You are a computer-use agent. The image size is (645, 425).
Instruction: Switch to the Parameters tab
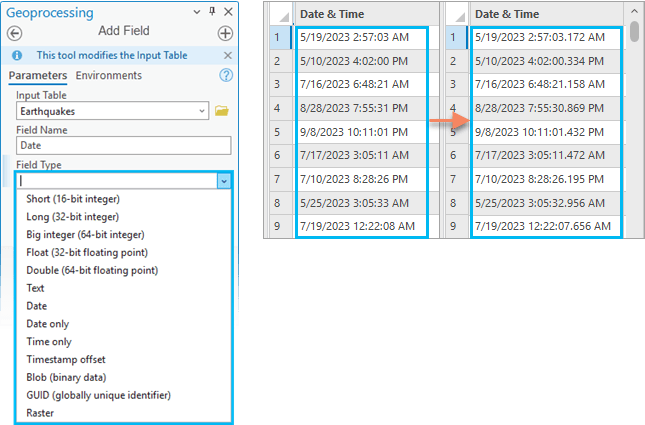[x=38, y=75]
